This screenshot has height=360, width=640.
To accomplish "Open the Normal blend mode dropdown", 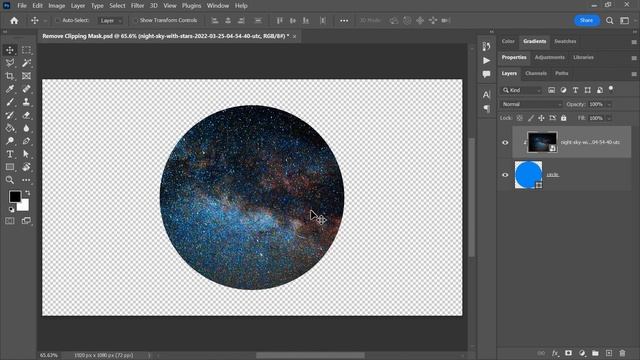I will coord(532,104).
